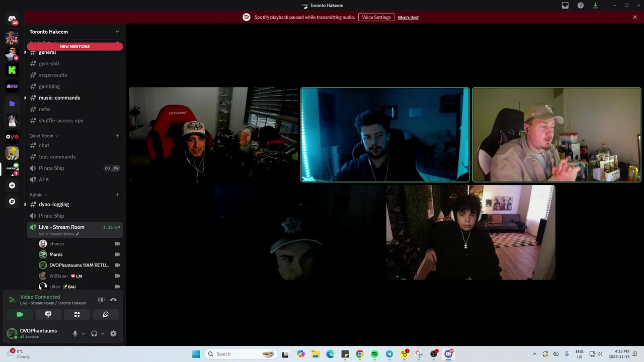Click the taskbar Search box
The height and width of the screenshot is (362, 644).
pos(241,354)
